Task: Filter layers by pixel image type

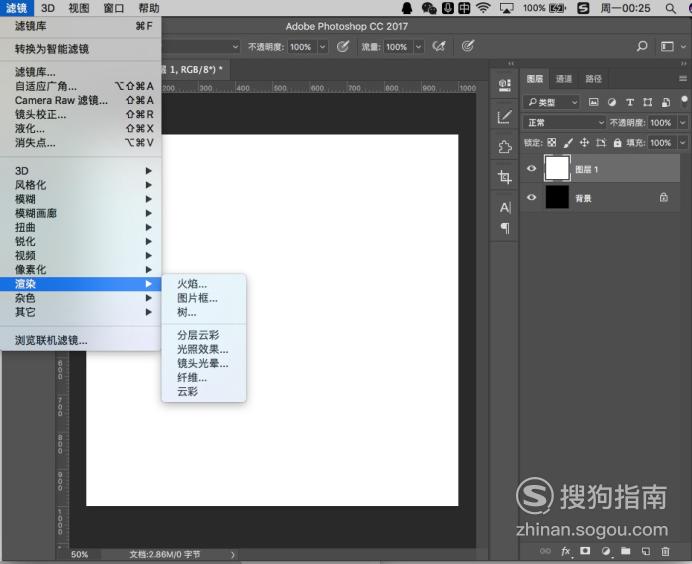Action: 594,102
